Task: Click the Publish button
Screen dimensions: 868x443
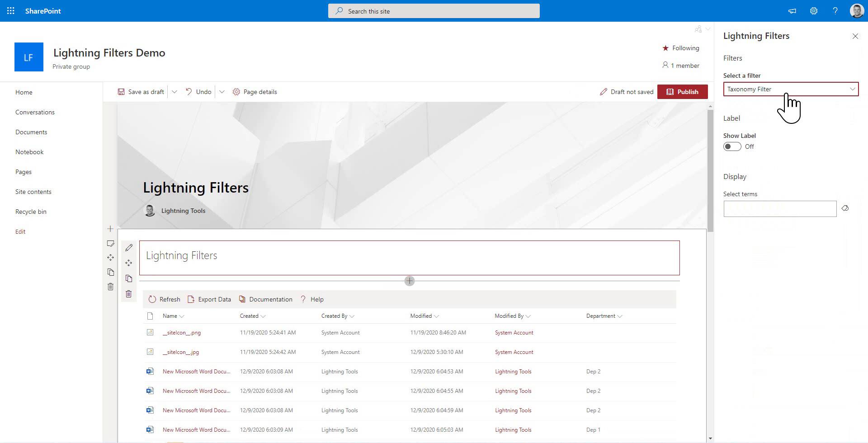Action: 682,92
